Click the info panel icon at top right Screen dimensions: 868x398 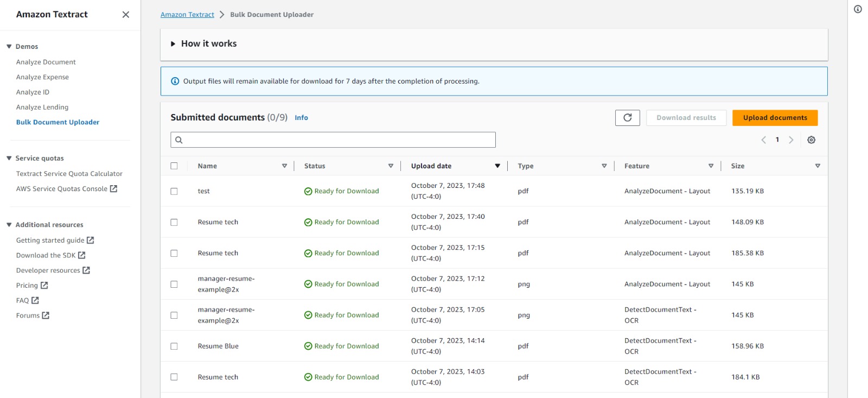point(858,9)
